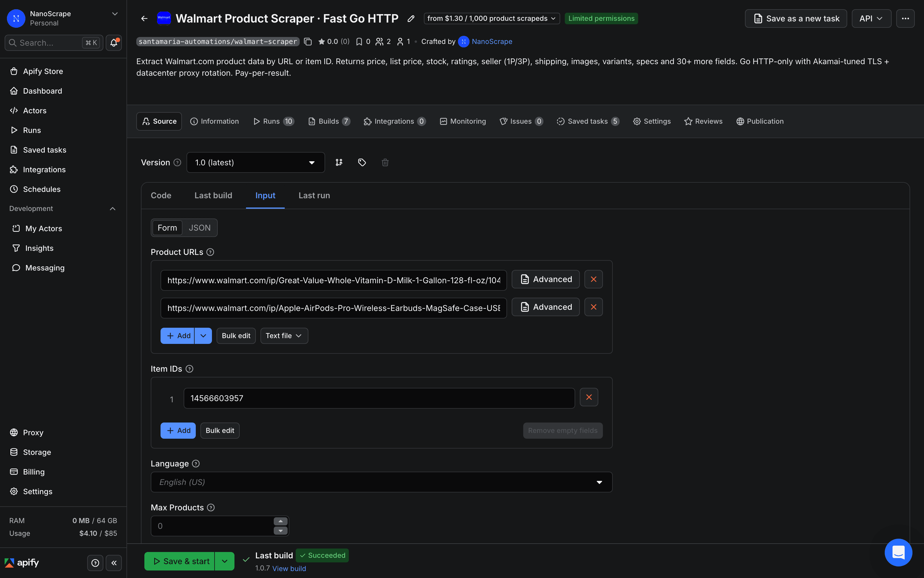Open the NanoScrape author link

tap(492, 42)
